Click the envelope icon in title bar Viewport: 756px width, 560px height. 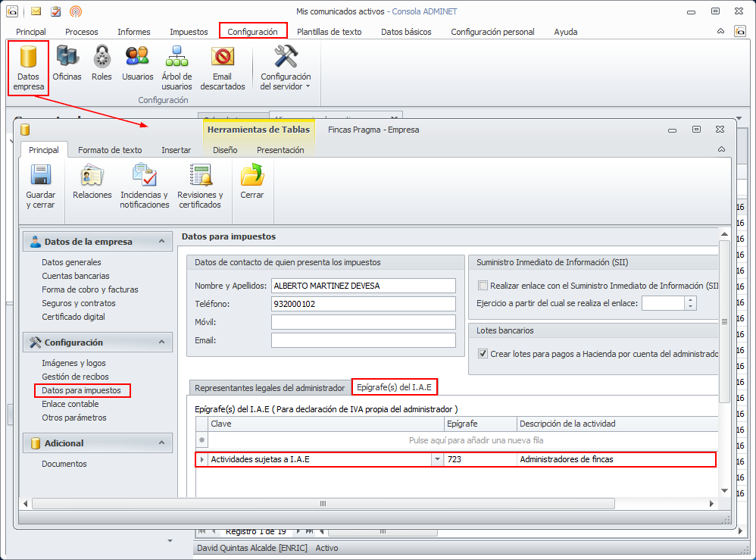click(36, 11)
